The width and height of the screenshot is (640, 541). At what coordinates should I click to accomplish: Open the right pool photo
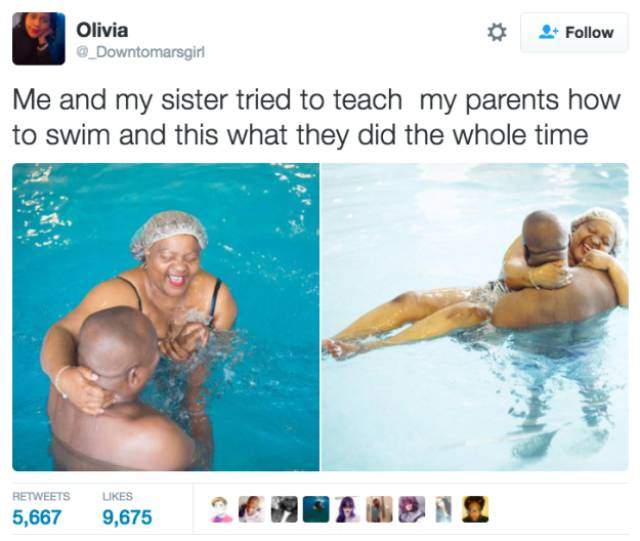(475, 317)
